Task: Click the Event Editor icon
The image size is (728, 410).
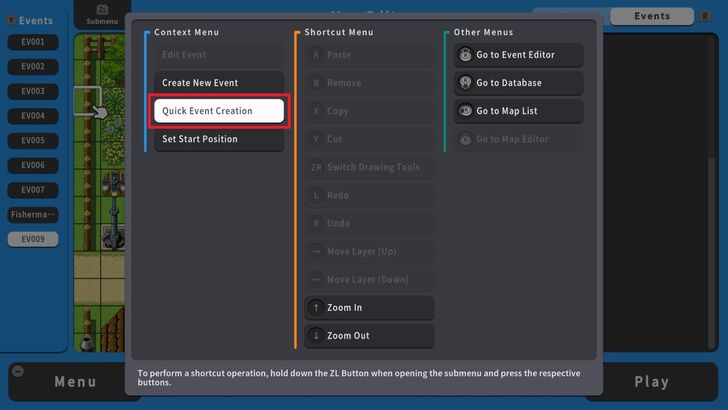Action: click(465, 55)
